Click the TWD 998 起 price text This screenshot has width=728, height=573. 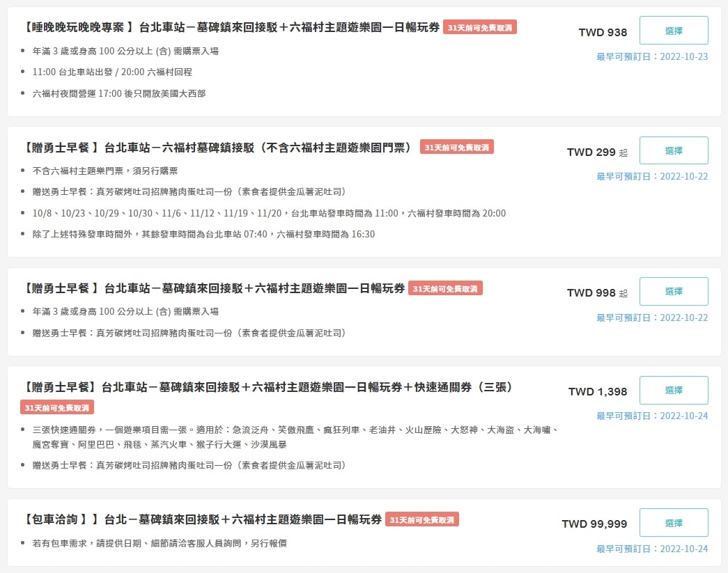597,292
